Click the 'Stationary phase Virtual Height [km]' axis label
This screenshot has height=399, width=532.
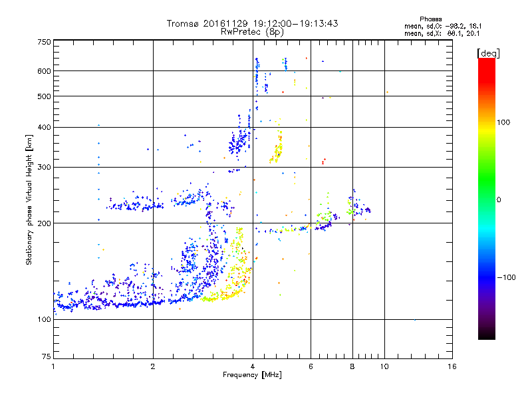coord(29,199)
